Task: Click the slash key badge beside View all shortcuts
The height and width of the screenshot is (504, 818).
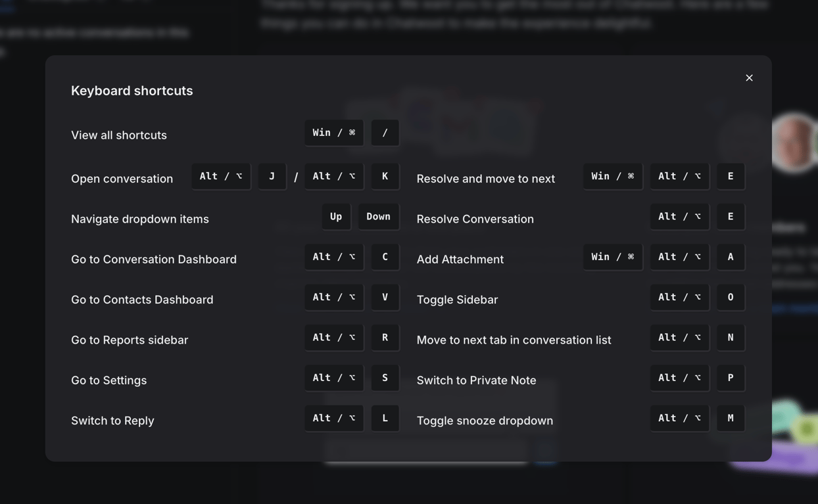Action: (385, 133)
